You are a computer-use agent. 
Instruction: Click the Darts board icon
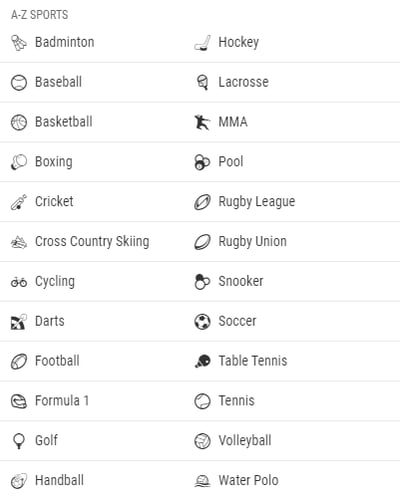click(x=19, y=322)
